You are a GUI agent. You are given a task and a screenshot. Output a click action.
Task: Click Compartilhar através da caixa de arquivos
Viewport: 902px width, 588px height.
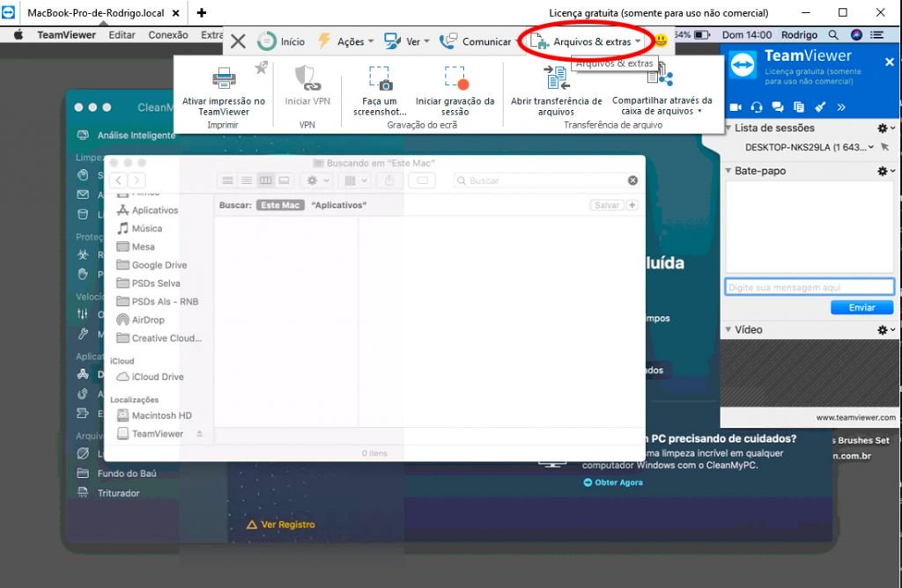pos(662,91)
